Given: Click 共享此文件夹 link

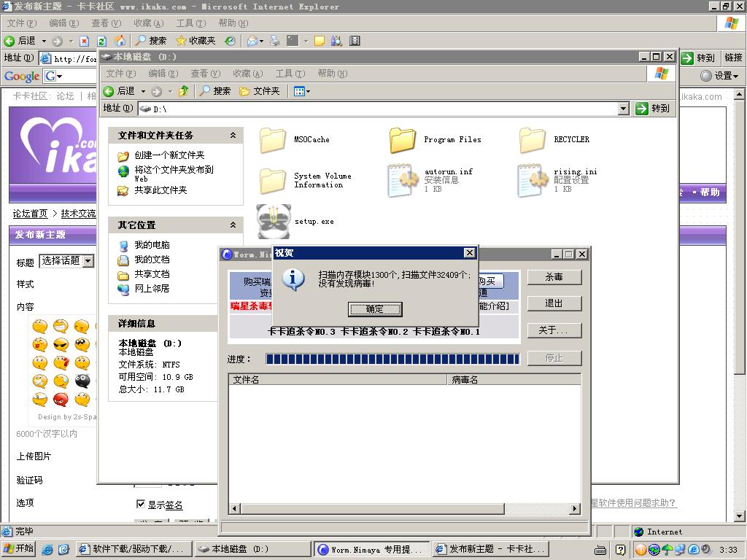Looking at the screenshot, I should tap(160, 190).
